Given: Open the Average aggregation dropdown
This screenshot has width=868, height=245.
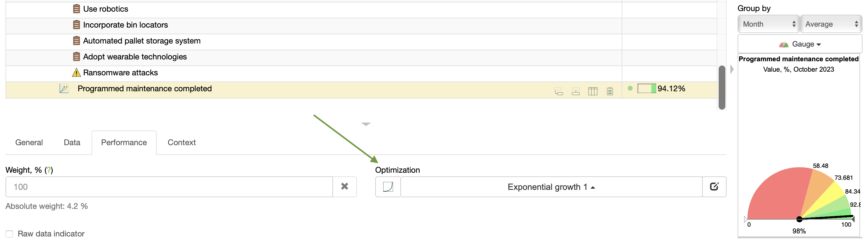Looking at the screenshot, I should click(831, 24).
